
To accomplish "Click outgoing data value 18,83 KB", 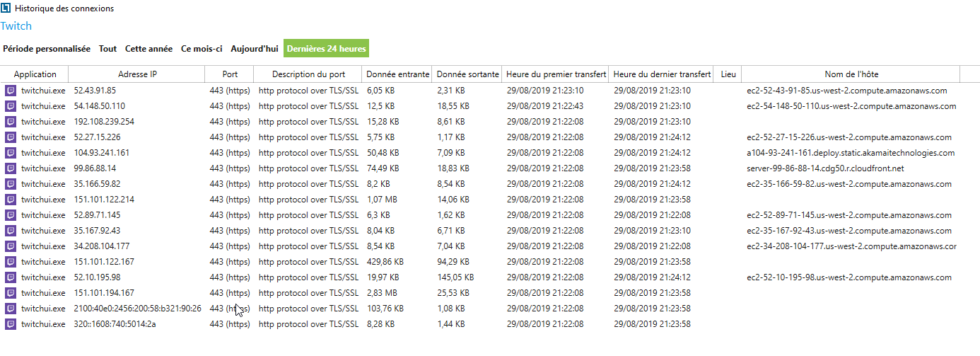I will point(453,168).
